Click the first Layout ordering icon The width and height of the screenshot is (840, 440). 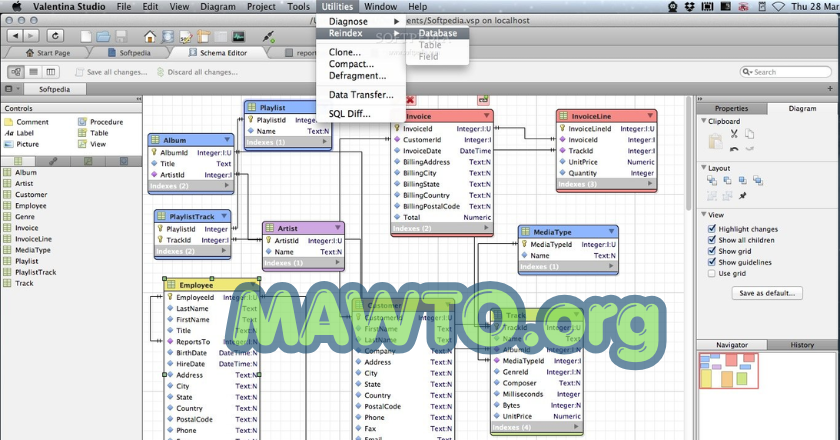pyautogui.click(x=712, y=181)
